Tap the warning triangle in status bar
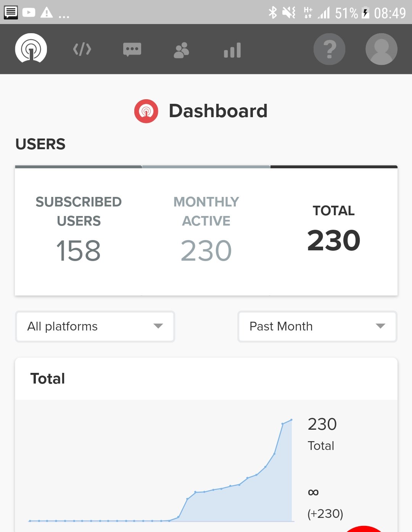 pyautogui.click(x=47, y=13)
